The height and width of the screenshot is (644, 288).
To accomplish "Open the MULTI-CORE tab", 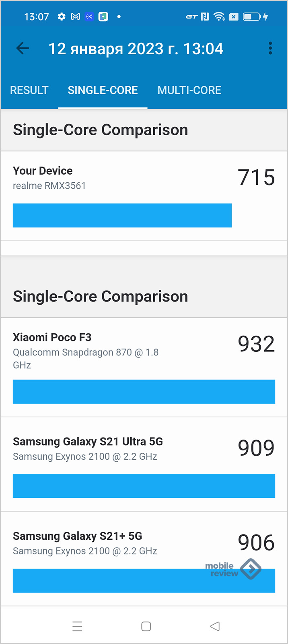I will pos(189,90).
